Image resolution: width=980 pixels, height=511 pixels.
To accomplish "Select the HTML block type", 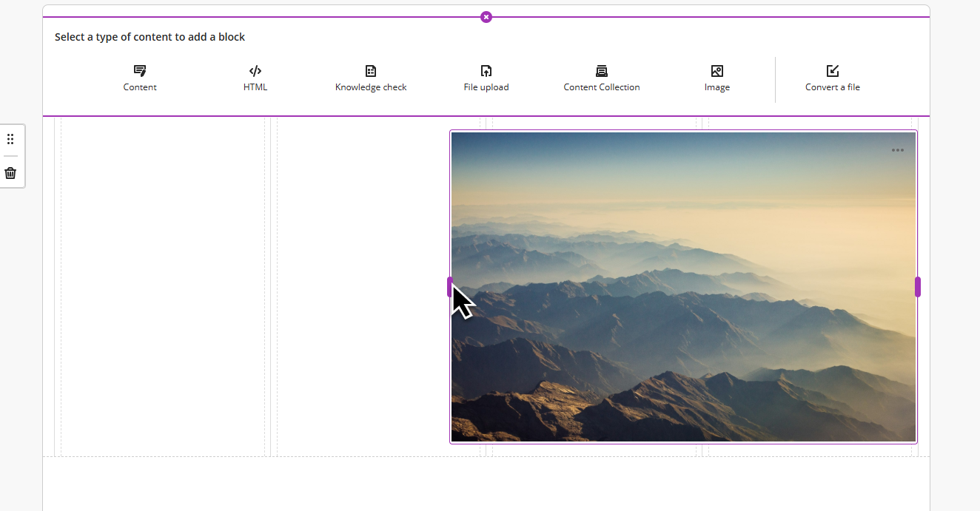I will tap(255, 78).
